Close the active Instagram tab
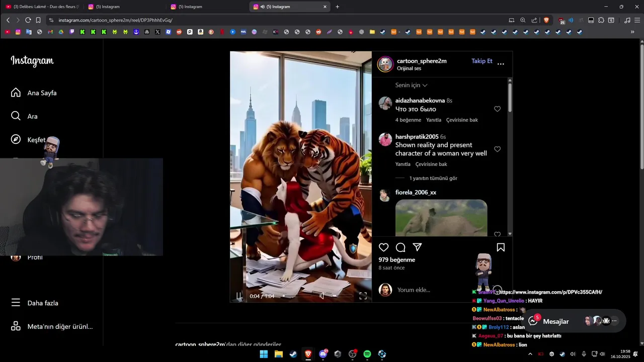 click(x=325, y=7)
